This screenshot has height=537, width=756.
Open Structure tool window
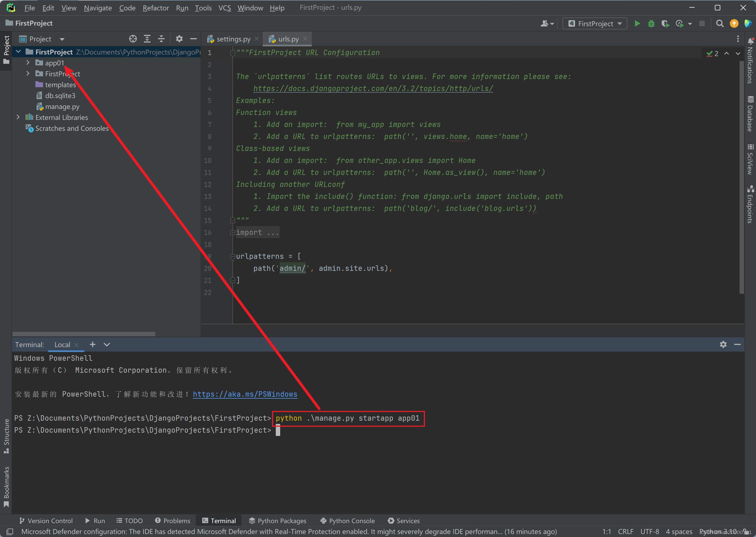(x=6, y=436)
